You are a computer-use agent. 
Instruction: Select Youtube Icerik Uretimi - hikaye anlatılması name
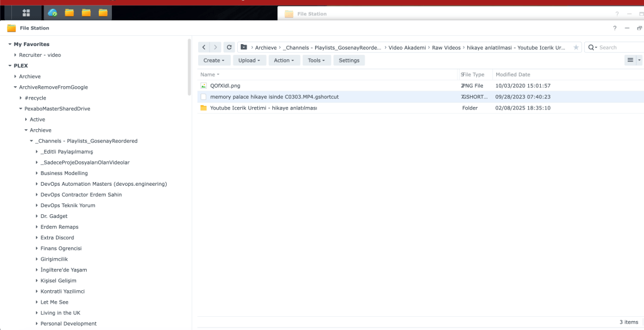[264, 108]
